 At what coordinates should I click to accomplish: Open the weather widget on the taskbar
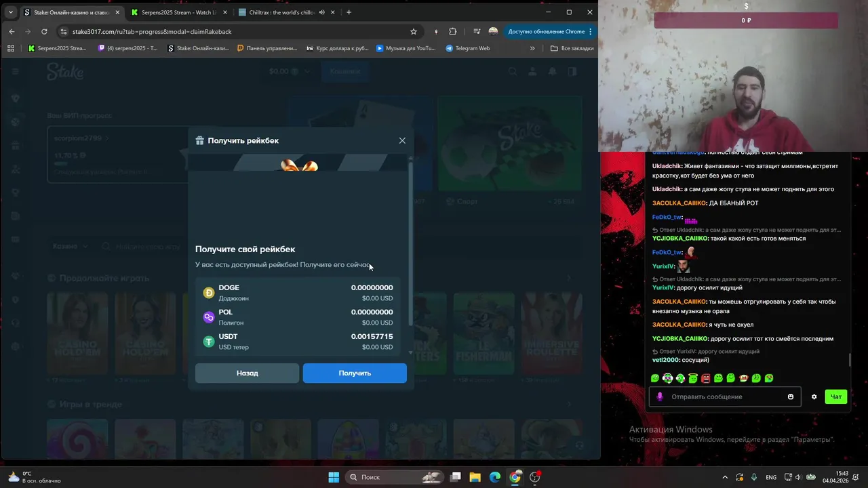[x=33, y=477]
